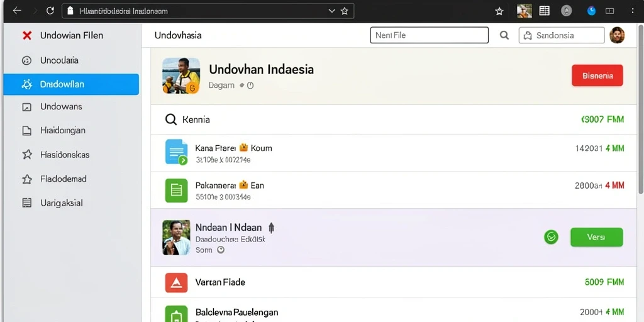
Task: Click the Undovhasia header title
Action: pyautogui.click(x=178, y=35)
